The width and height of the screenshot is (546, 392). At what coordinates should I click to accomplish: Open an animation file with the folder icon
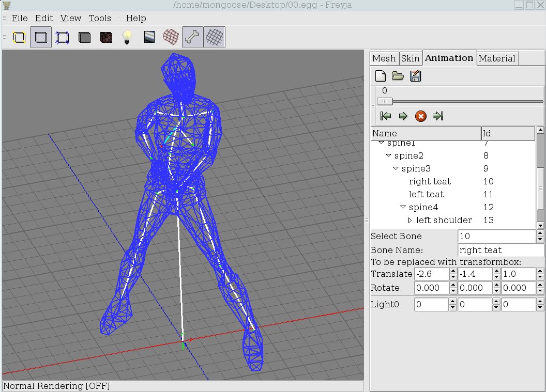click(x=398, y=76)
